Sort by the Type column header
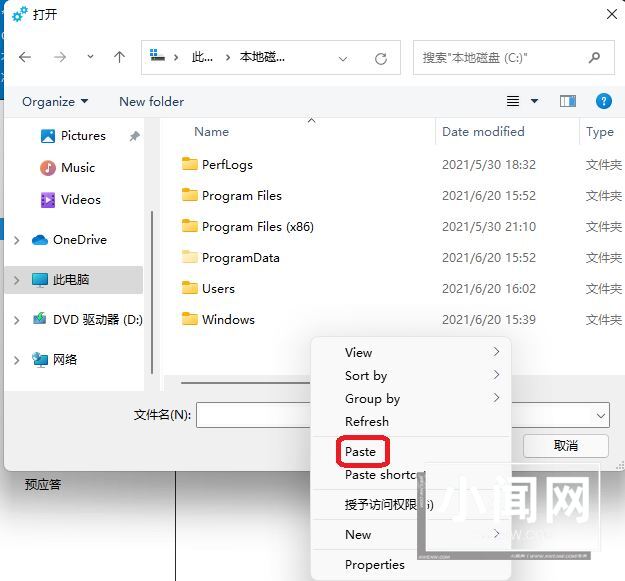625x581 pixels. coord(599,132)
